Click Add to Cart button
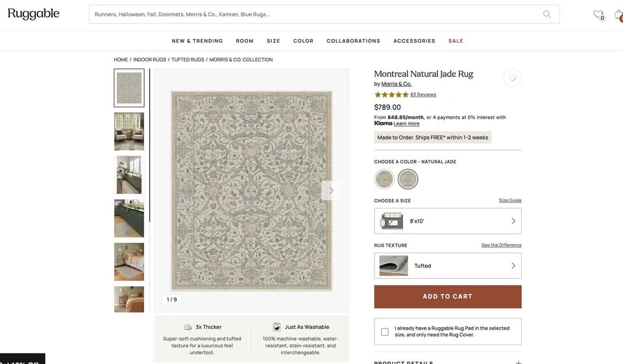Viewport: 623px width, 364px height. tap(448, 297)
